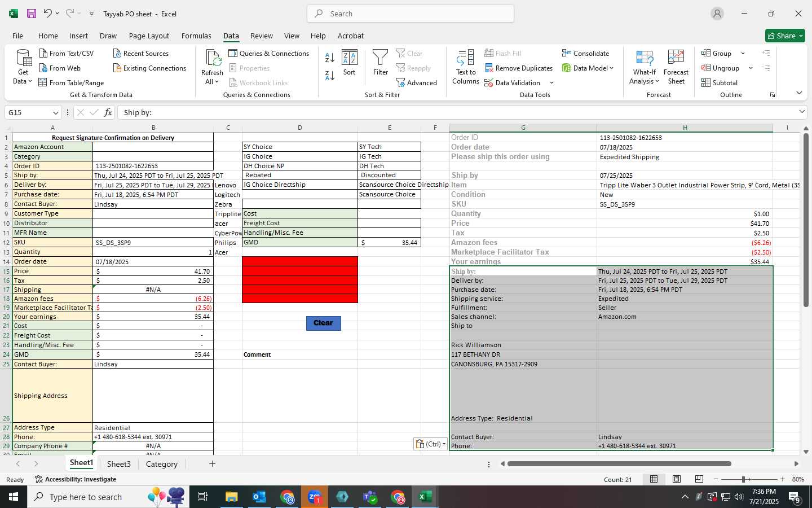Click in the Search box
This screenshot has width=812, height=508.
[x=411, y=14]
